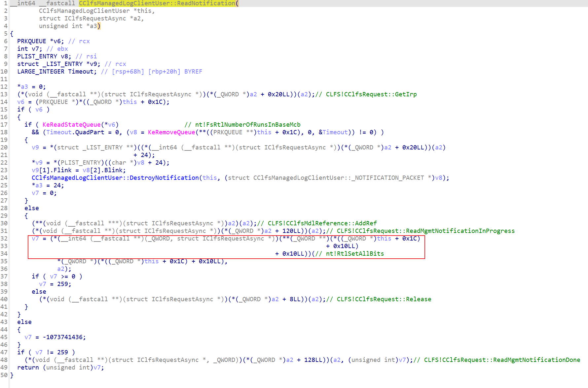Select the PRKQUEUE type in v6 declaration

(x=31, y=41)
